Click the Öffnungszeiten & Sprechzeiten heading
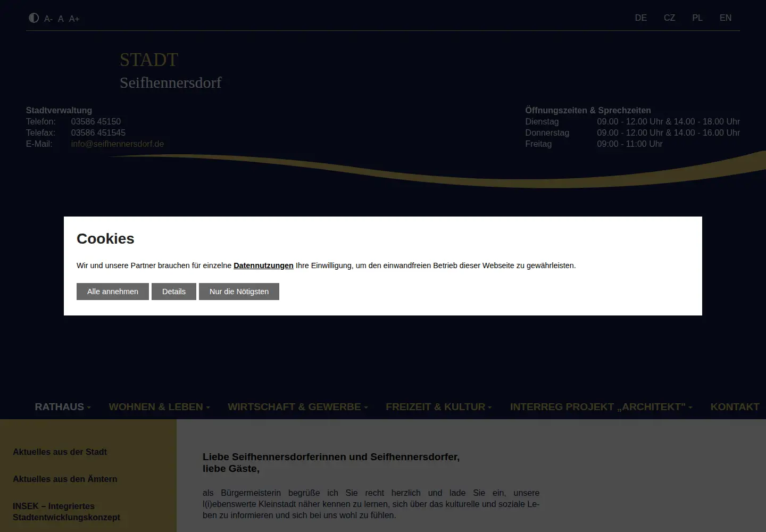 point(588,110)
